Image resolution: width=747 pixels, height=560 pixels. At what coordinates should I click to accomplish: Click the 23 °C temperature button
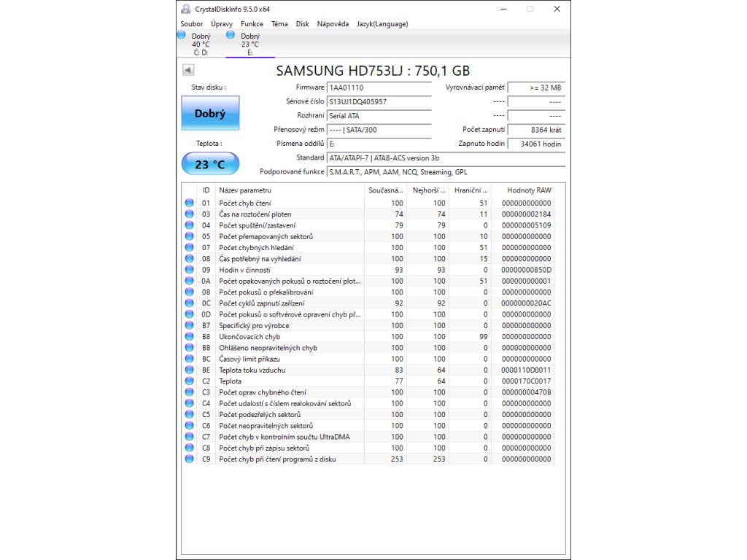pyautogui.click(x=209, y=164)
